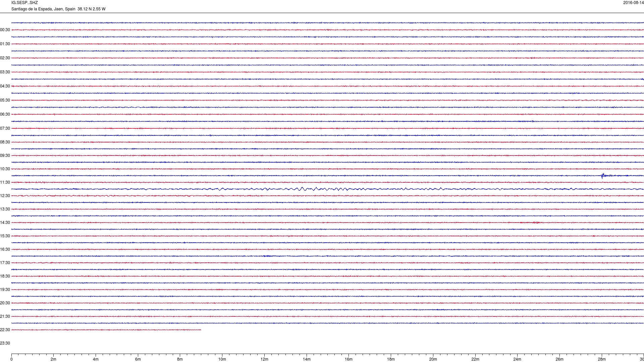Click the 03:30 time label

tap(5, 72)
